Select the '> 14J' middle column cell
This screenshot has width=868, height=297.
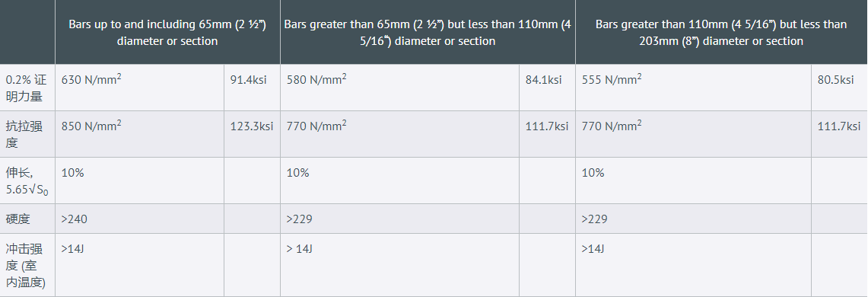pyautogui.click(x=399, y=265)
